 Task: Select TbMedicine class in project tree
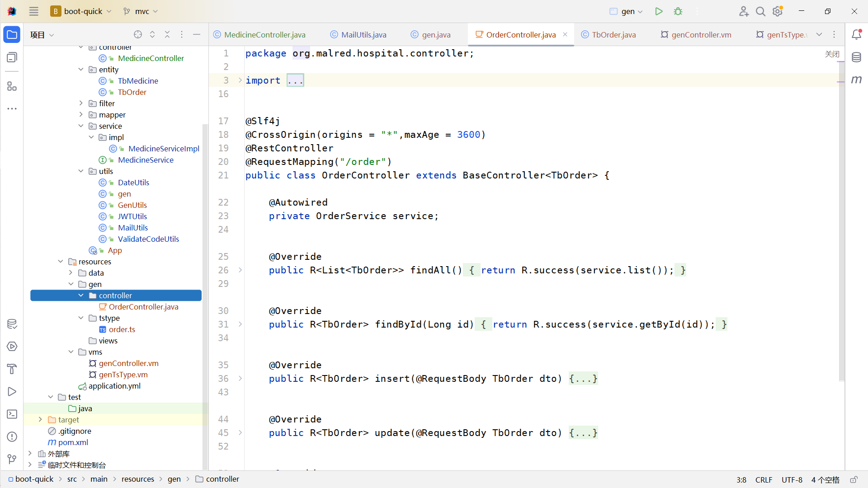click(x=138, y=80)
